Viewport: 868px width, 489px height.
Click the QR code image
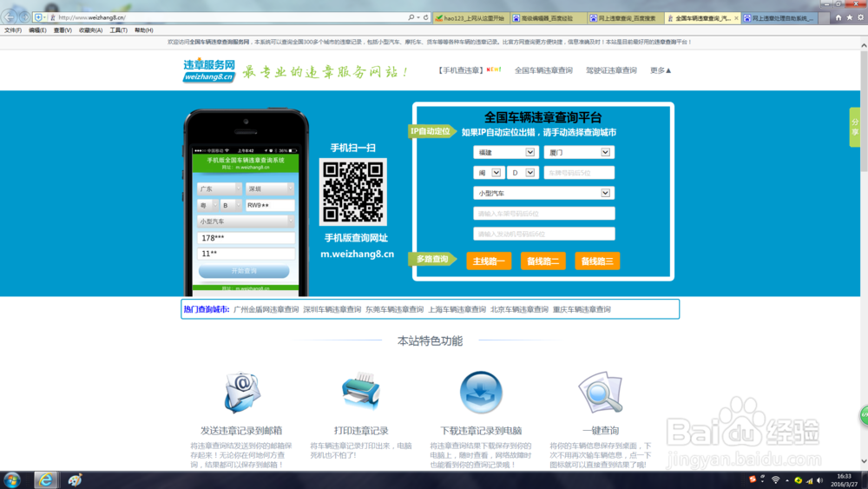353,192
